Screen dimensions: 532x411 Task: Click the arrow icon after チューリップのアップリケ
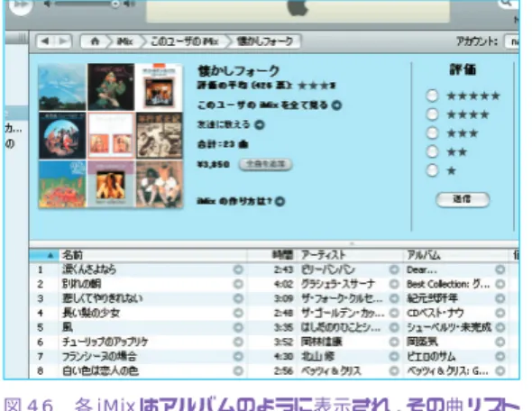point(238,342)
